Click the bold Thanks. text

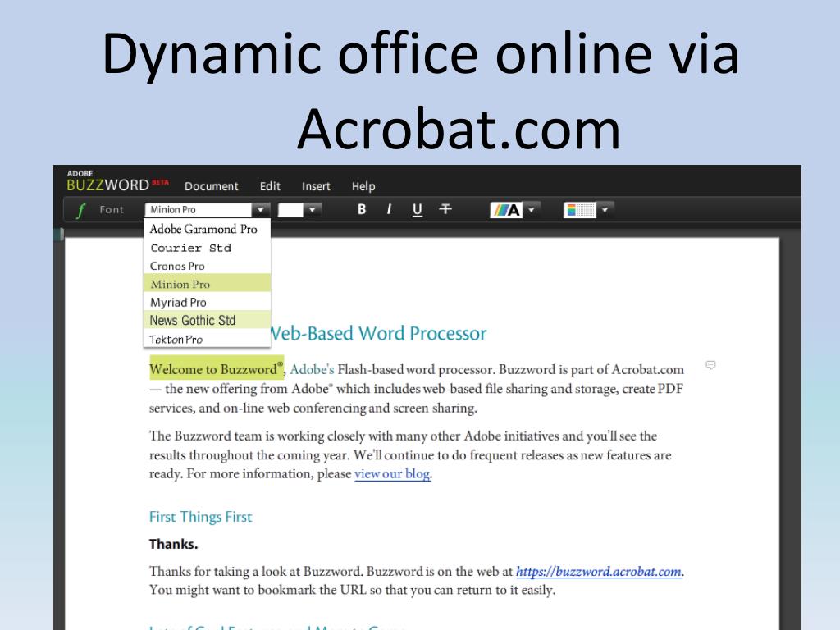coord(174,545)
